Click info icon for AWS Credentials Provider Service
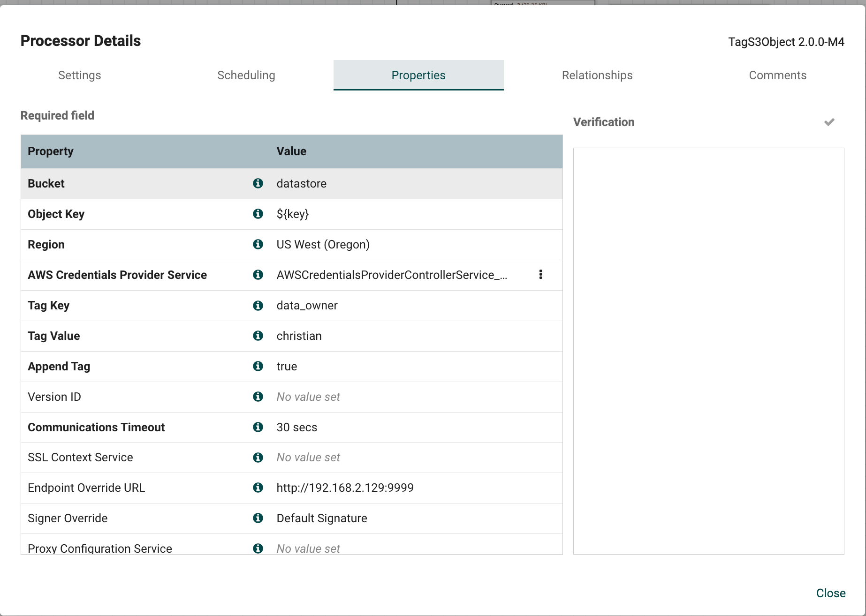 (258, 275)
